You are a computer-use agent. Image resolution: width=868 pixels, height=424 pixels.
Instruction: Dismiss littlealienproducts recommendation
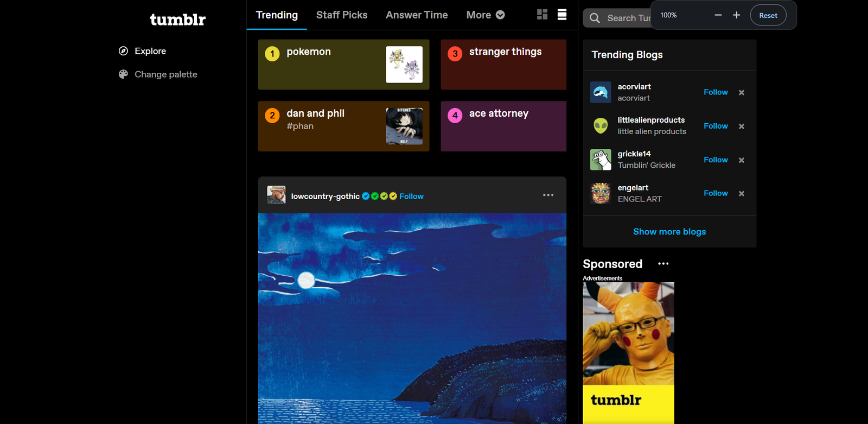[x=742, y=126]
